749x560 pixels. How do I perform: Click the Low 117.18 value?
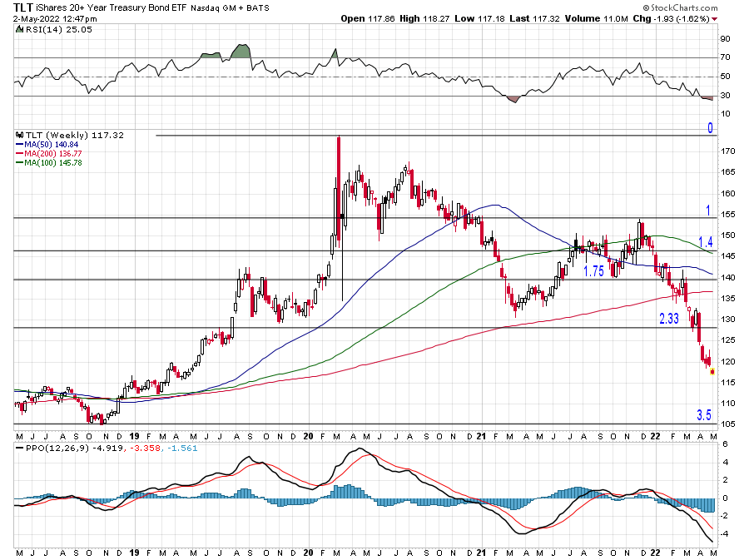[479, 18]
